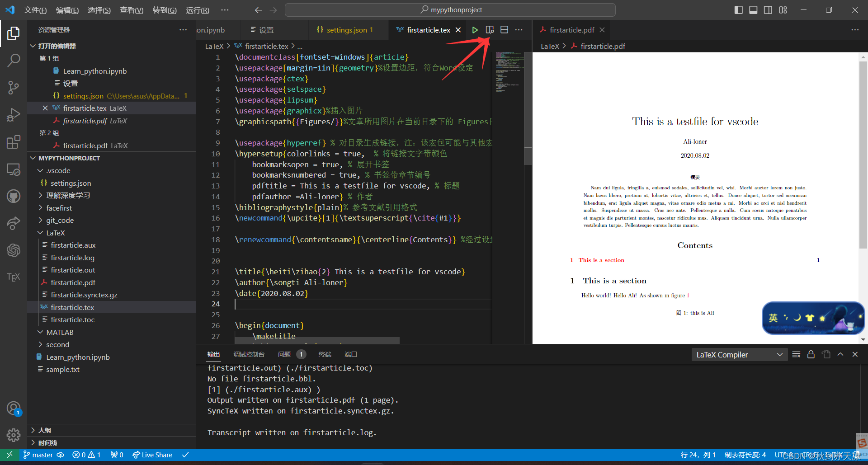Image resolution: width=868 pixels, height=465 pixels.
Task: Select the LaTeX Compiler output channel dropdown
Action: click(739, 355)
